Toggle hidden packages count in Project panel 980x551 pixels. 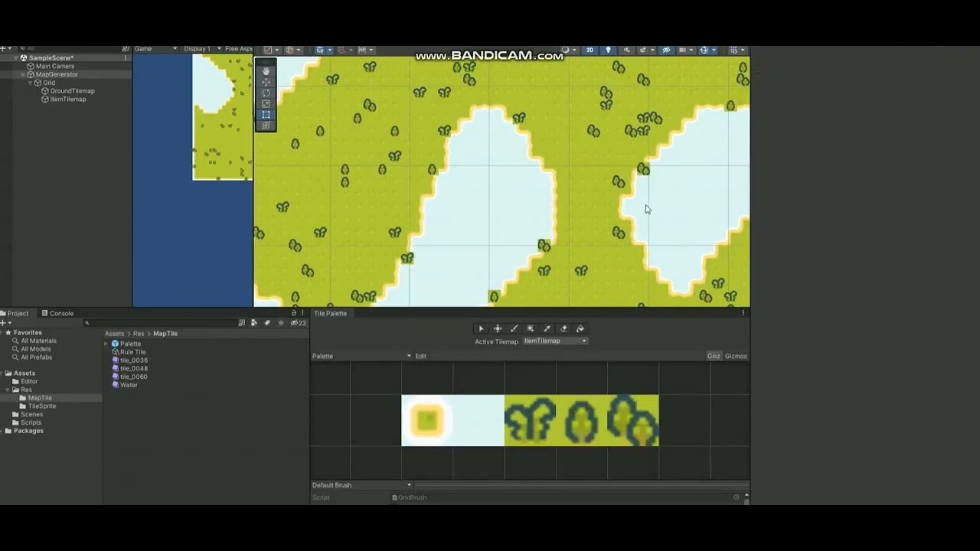pos(298,323)
